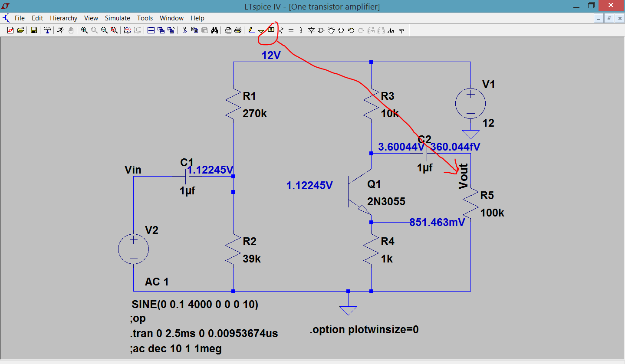
Task: Select the SPICE directive .op tool
Action: 401,30
